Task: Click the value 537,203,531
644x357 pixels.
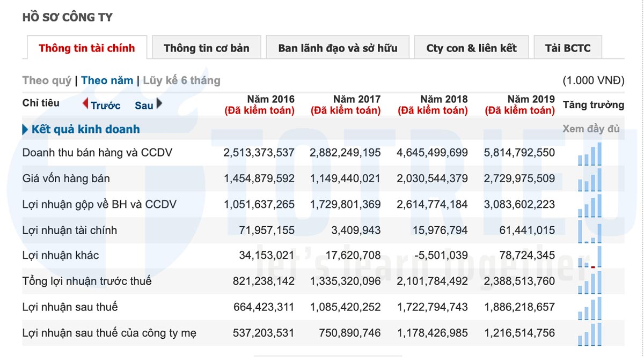Action: point(264,333)
